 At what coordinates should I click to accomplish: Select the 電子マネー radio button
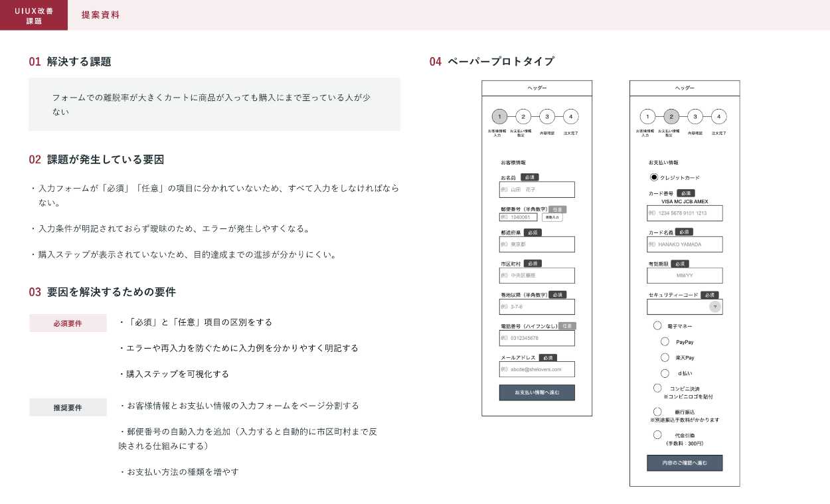657,325
